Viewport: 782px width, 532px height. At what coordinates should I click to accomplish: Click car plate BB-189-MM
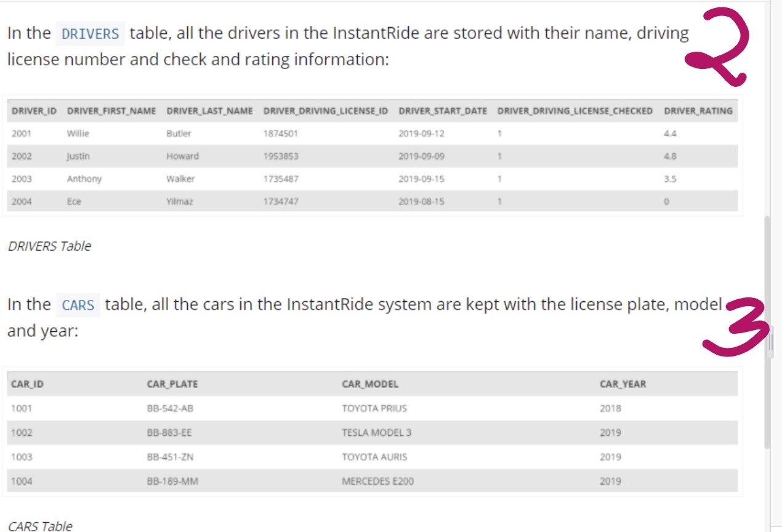172,482
